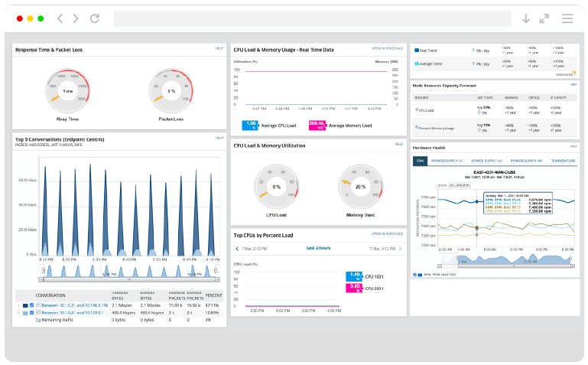The image size is (588, 365).
Task: Click the blue CPU 1001 legend badge
Action: (354, 276)
